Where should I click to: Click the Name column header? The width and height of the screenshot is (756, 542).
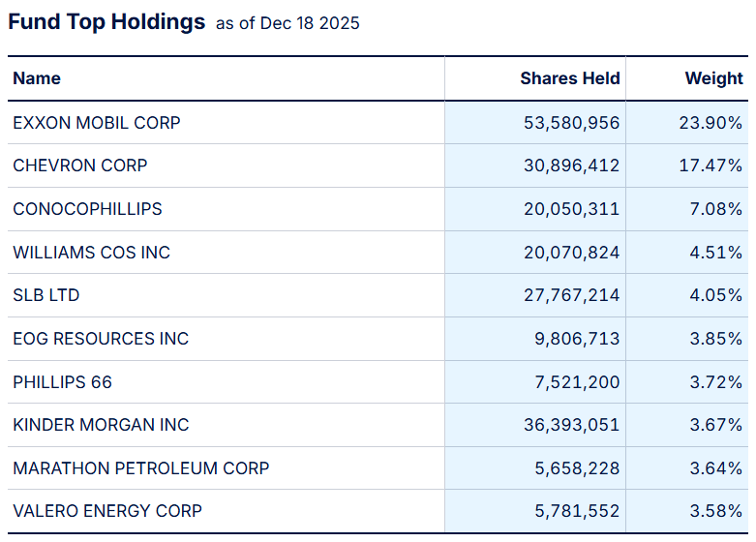[37, 78]
